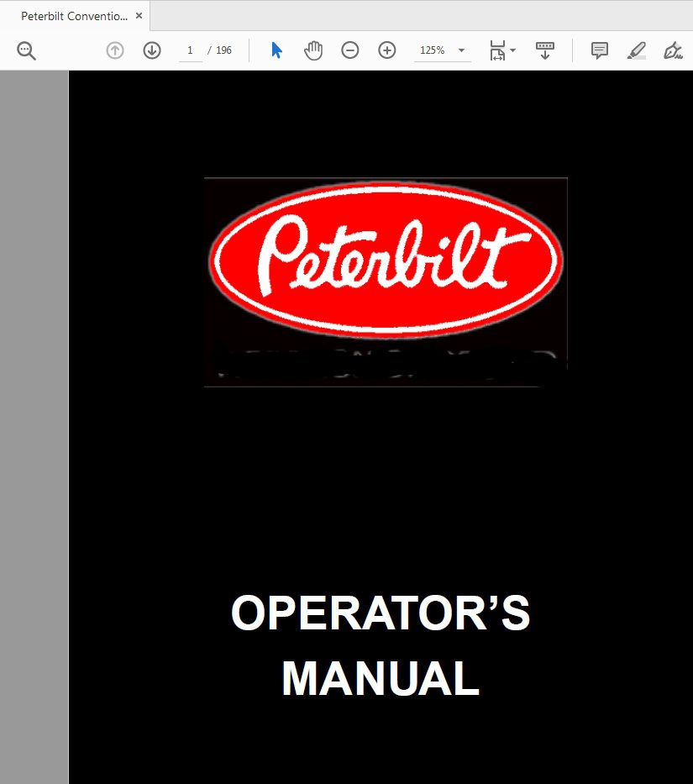693x784 pixels.
Task: Select the Peterbilt Conventio... document tab
Action: [x=75, y=16]
